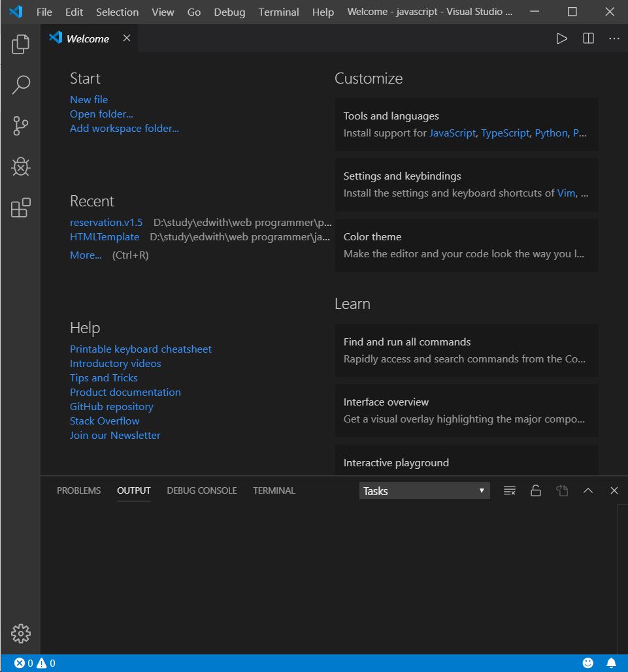The height and width of the screenshot is (672, 628).
Task: Open the Tasks output channel dropdown
Action: 424,490
